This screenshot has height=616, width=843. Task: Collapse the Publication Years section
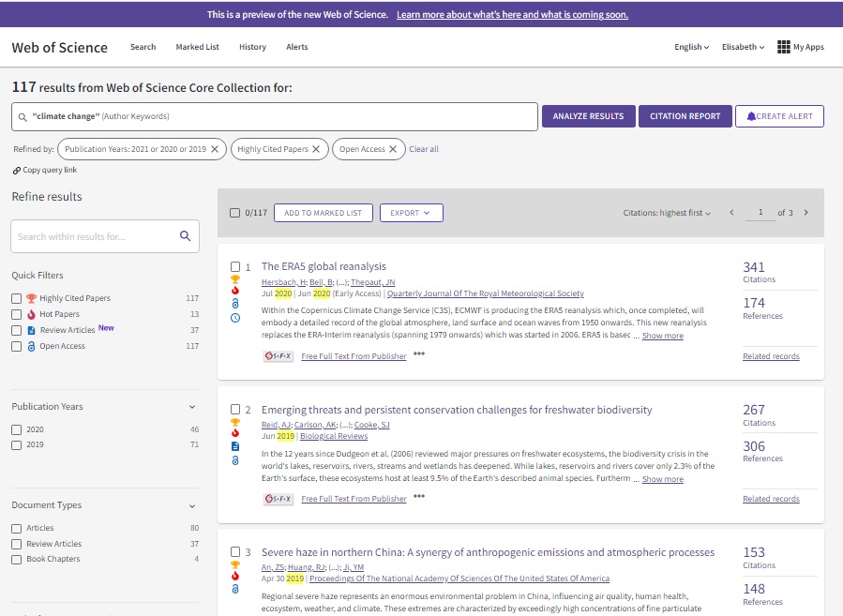click(194, 407)
